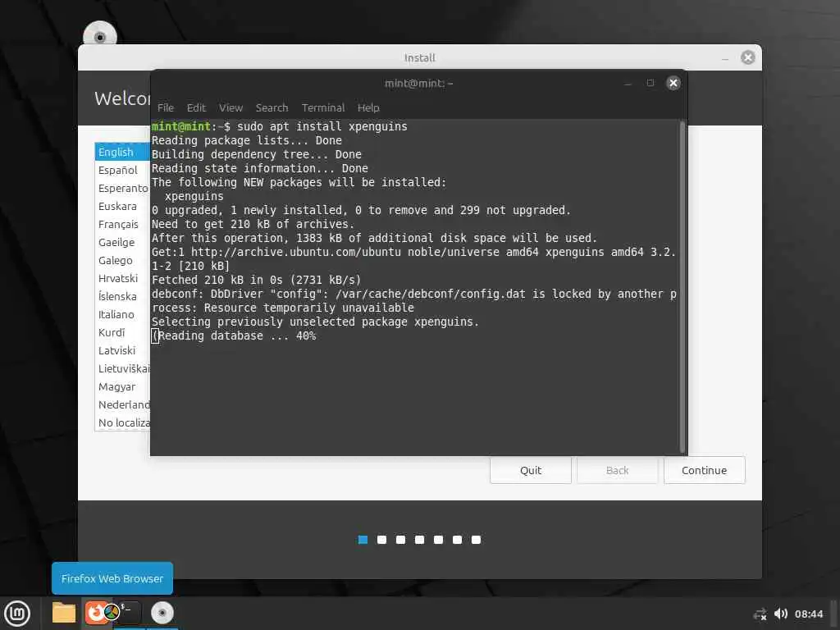Screen dimensions: 840x630
Task: Open Firefox Web Browser from the panel
Action: point(95,613)
